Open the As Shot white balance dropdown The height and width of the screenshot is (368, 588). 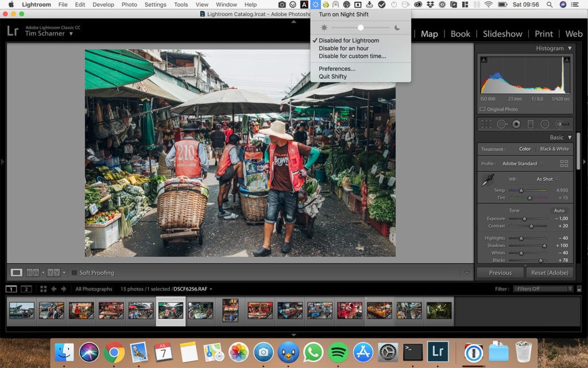tap(547, 179)
